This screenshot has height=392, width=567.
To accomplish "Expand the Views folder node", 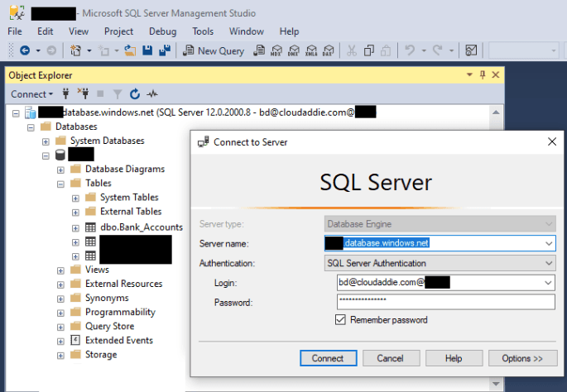I will tap(60, 270).
